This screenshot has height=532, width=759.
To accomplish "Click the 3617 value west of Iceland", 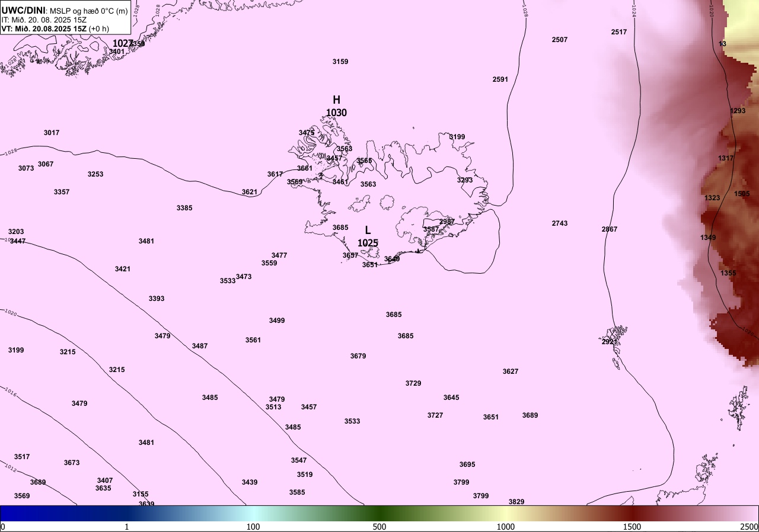I will coord(275,174).
